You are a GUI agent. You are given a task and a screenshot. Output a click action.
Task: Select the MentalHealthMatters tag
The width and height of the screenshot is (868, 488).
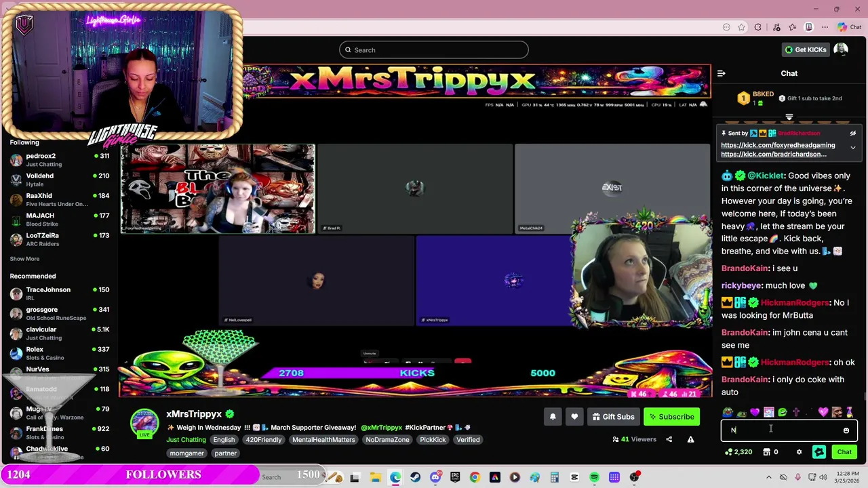(x=323, y=440)
